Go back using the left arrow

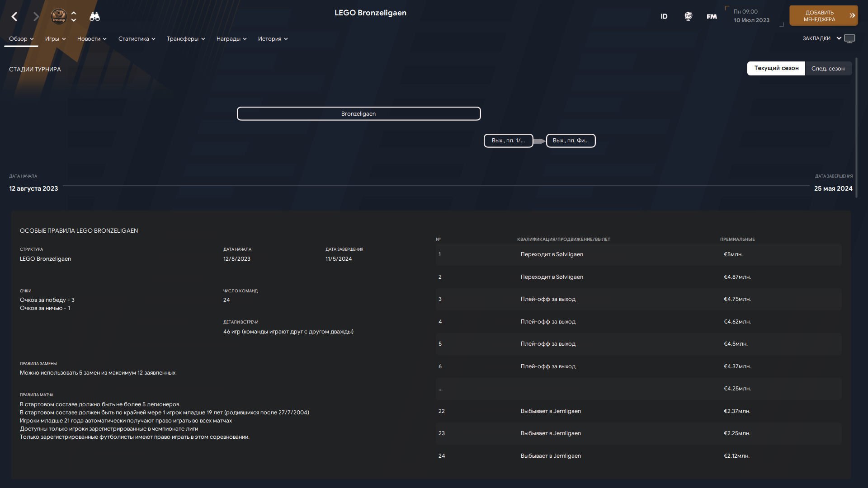(x=14, y=17)
